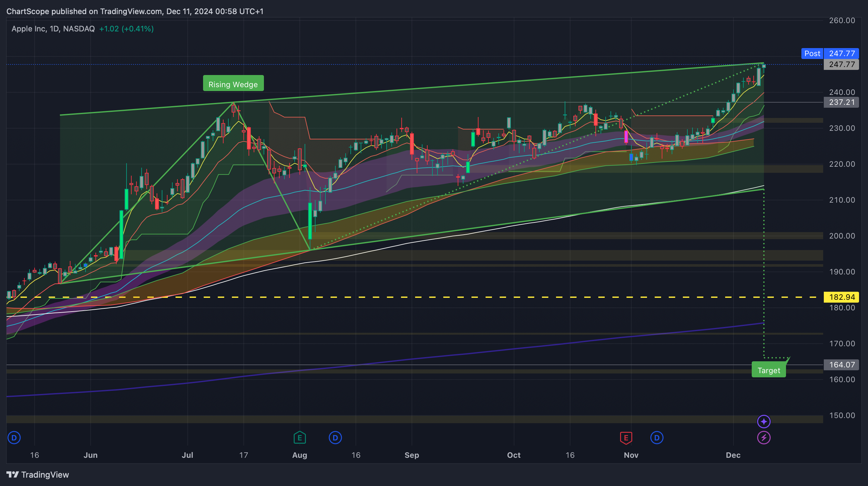The height and width of the screenshot is (486, 868).
Task: Click the 164.07 price axis label
Action: coord(841,364)
